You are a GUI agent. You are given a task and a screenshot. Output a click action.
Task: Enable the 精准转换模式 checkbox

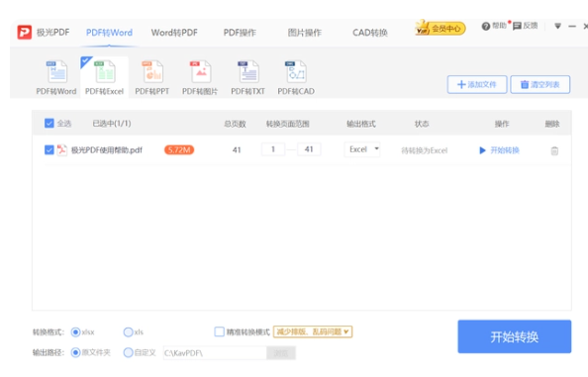click(x=220, y=331)
